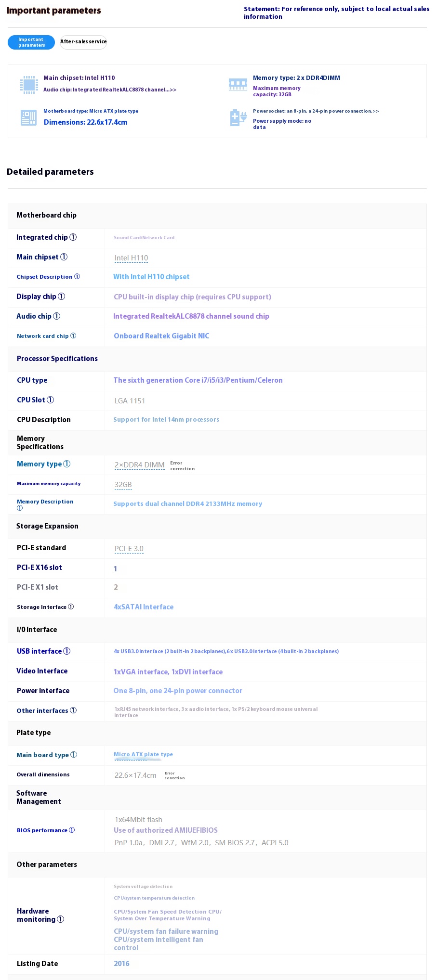Open the info icon beside Network card chip
Viewport: 437px width, 980px height.
pyautogui.click(x=73, y=336)
